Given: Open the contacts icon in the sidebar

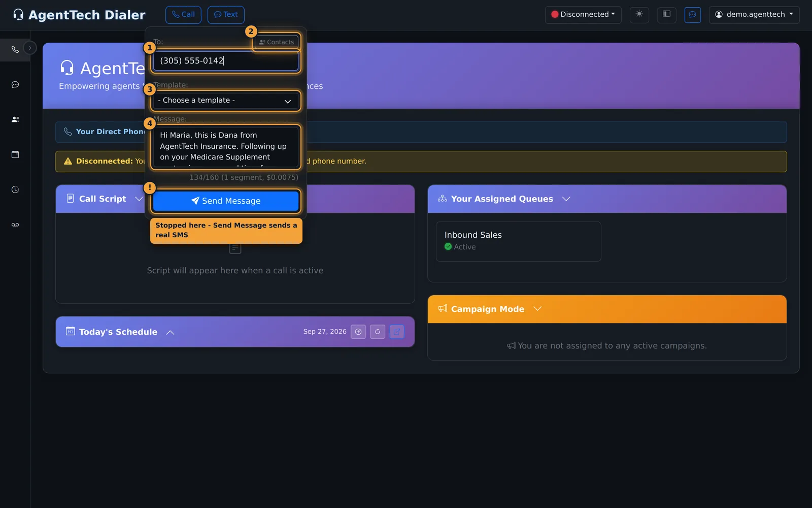Looking at the screenshot, I should (x=15, y=119).
